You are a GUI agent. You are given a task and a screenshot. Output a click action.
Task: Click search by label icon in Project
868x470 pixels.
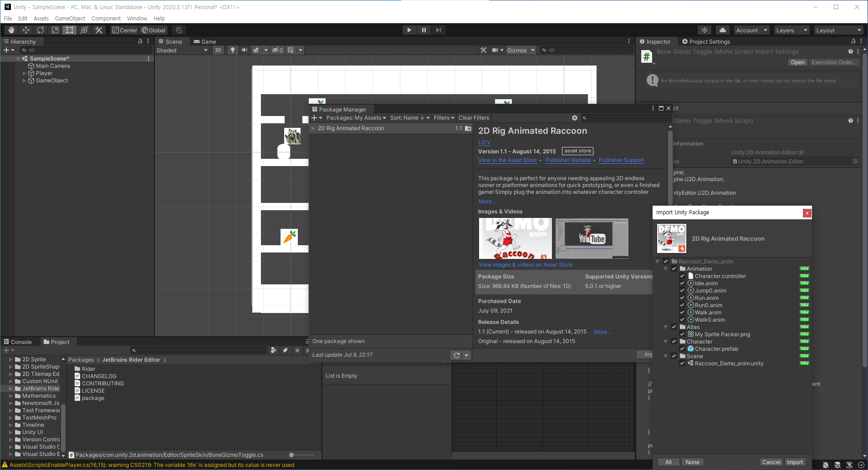(285, 350)
